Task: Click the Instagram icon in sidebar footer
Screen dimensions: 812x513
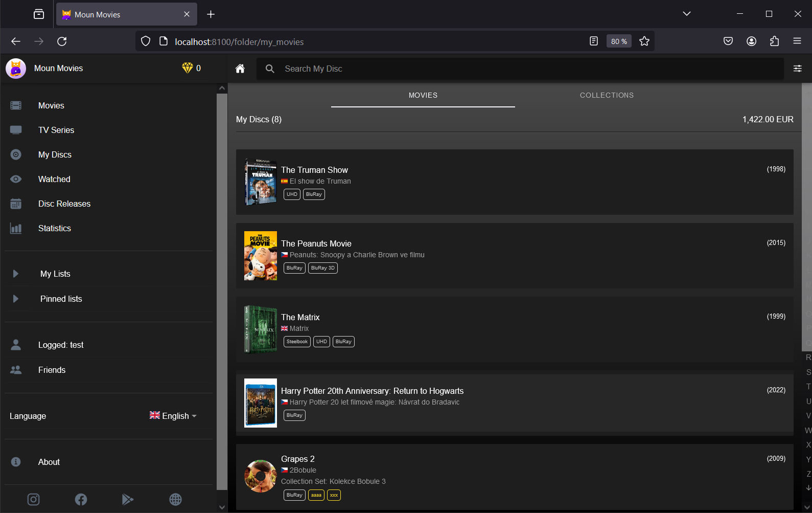Action: point(33,499)
